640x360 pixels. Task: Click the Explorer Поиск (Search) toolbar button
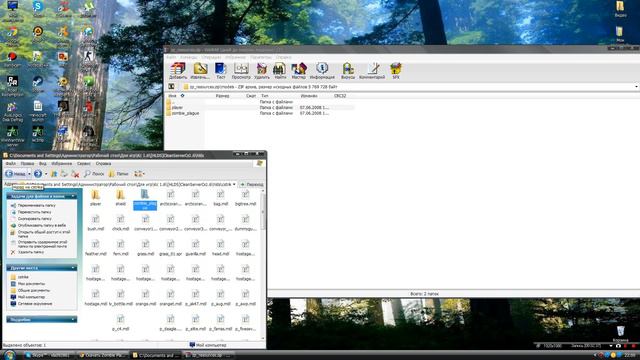(x=94, y=174)
